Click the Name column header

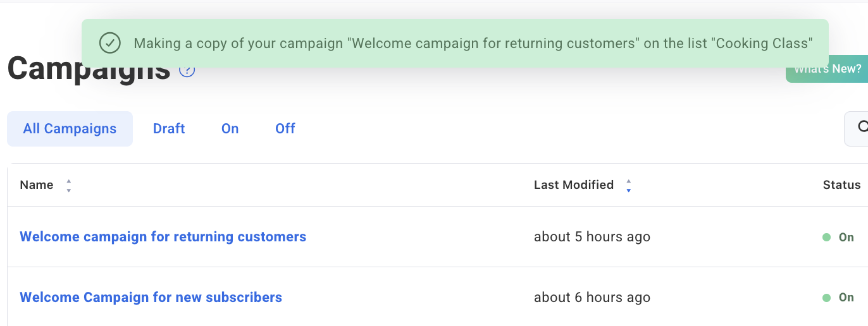click(x=37, y=185)
